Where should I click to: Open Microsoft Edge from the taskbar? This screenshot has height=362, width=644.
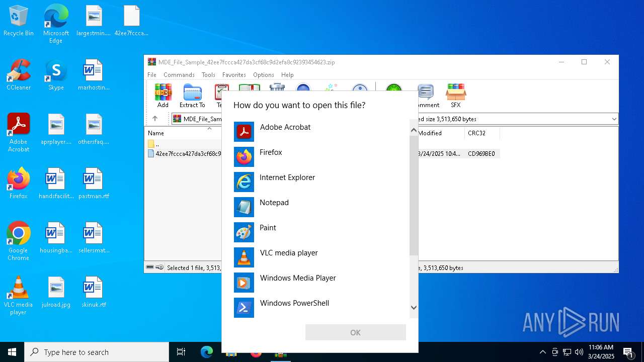(207, 352)
